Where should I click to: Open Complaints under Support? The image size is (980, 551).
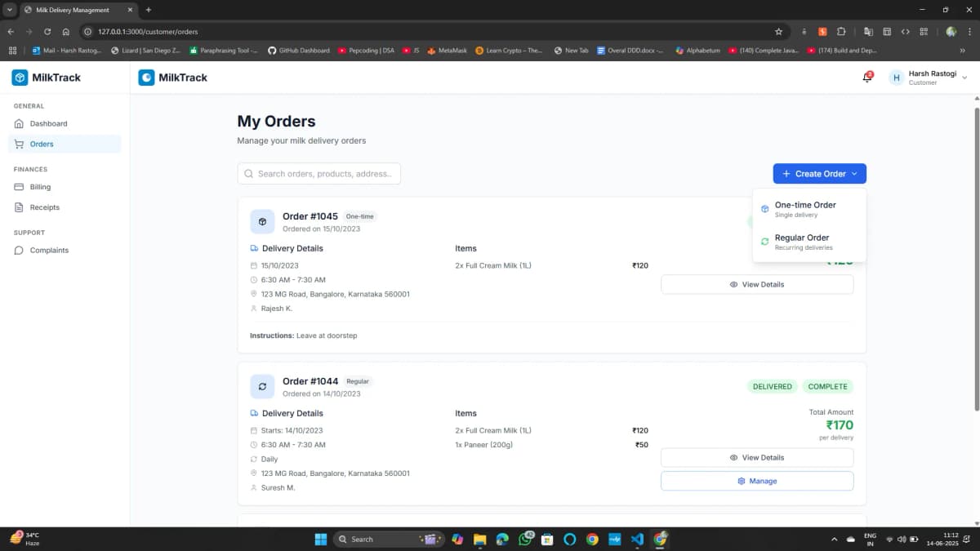49,250
